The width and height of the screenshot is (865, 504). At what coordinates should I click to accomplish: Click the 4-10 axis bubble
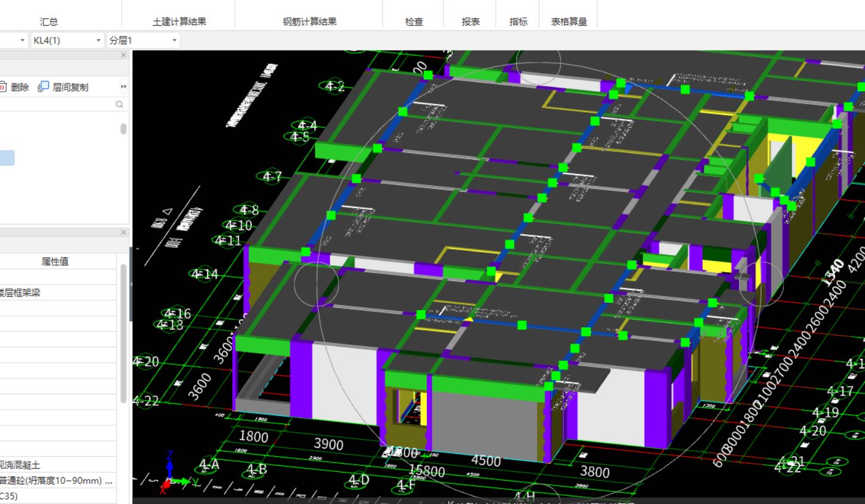238,225
